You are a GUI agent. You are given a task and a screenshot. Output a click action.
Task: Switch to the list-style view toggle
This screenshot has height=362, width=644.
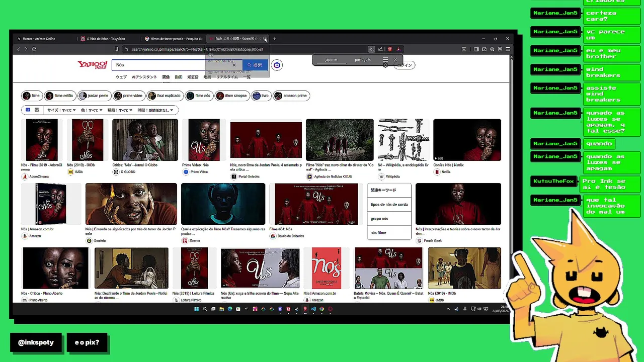pos(36,110)
